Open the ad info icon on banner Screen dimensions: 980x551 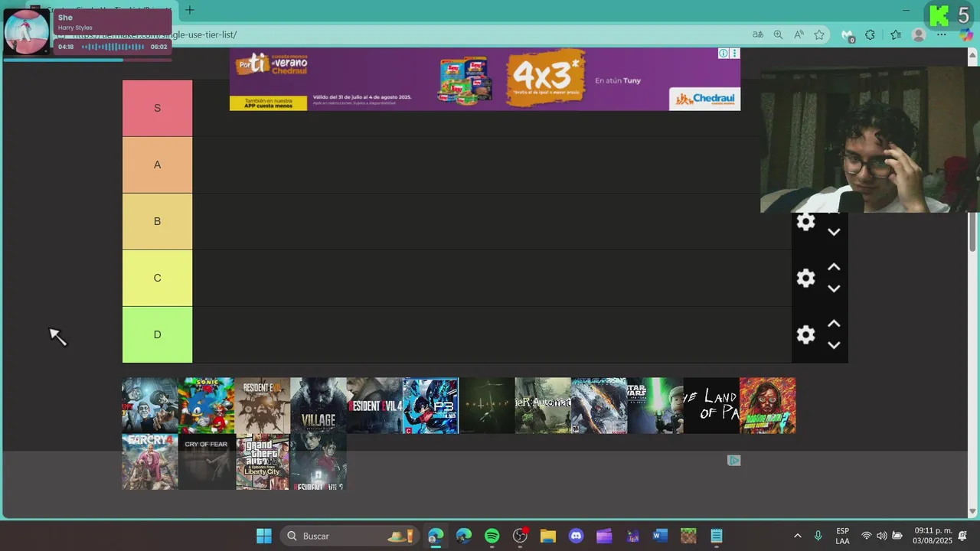tap(724, 54)
